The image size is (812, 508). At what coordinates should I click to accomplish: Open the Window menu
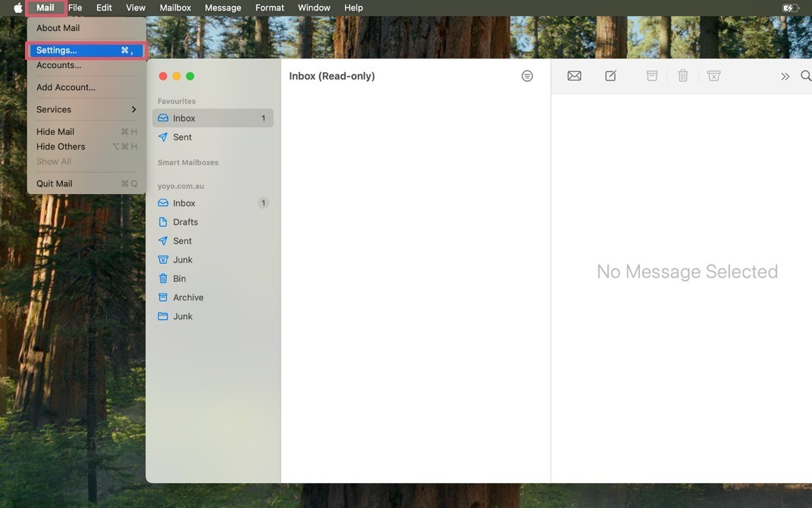pos(314,8)
